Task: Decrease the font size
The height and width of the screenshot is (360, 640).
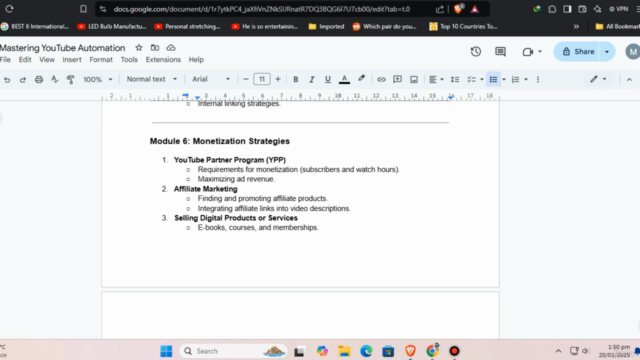Action: point(245,79)
